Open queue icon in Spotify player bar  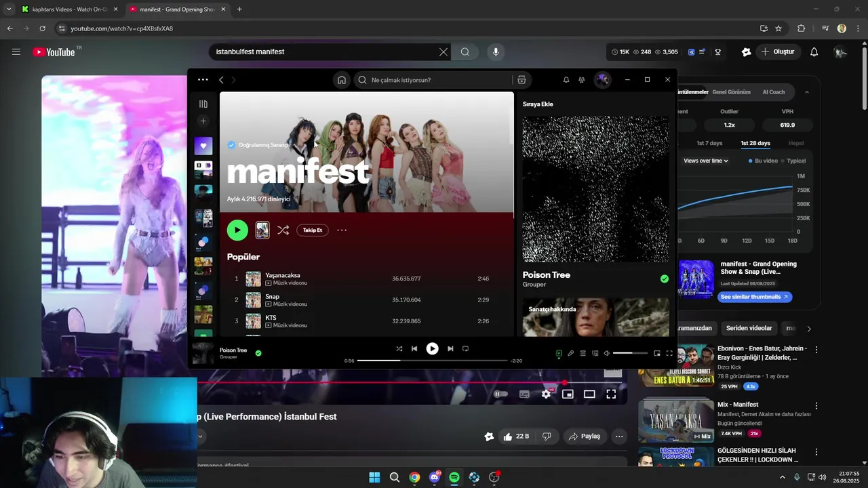click(x=583, y=353)
